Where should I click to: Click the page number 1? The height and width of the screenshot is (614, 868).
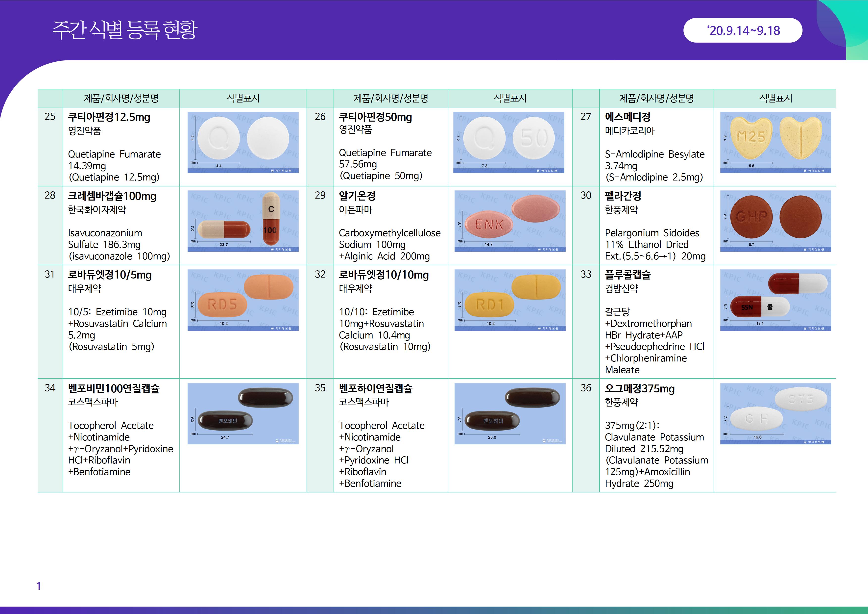39,586
